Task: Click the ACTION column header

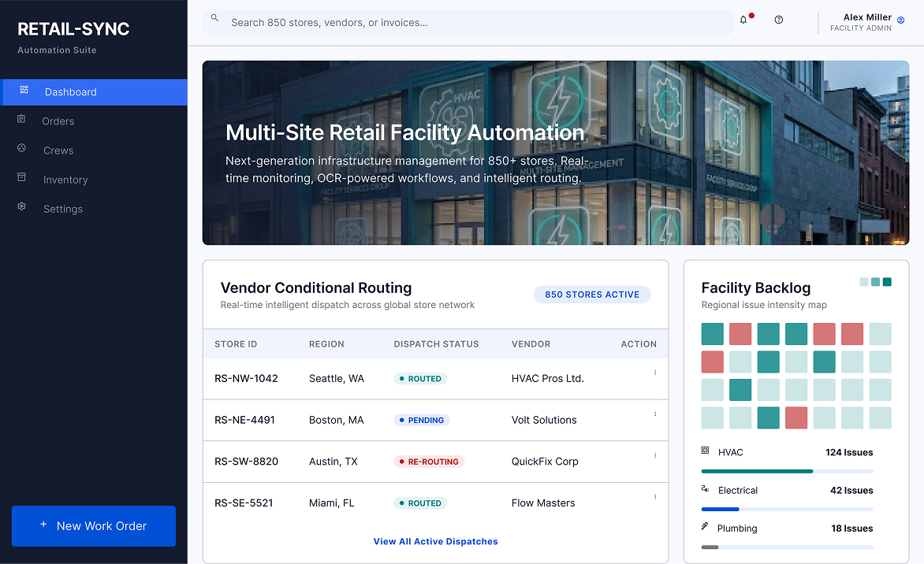Action: 638,344
